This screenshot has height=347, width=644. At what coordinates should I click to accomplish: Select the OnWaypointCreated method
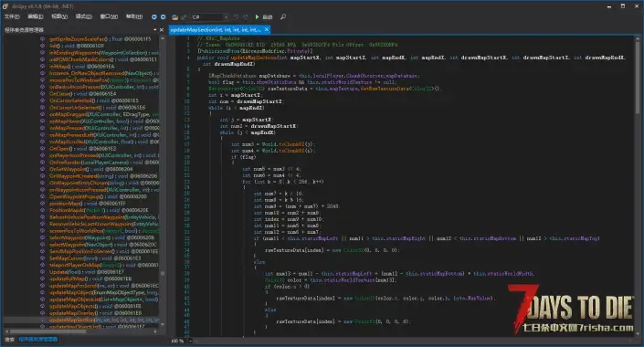103,175
